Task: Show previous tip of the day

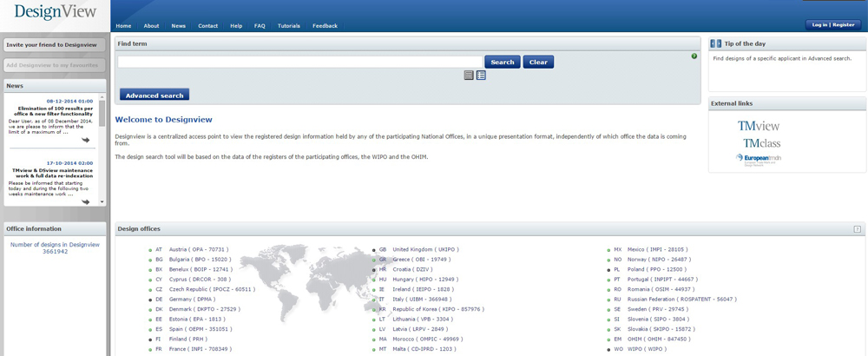Action: [713, 43]
